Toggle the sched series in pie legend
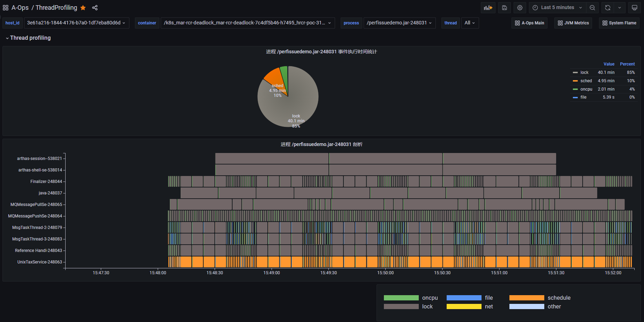Image resolution: width=644 pixels, height=322 pixels. (x=586, y=81)
